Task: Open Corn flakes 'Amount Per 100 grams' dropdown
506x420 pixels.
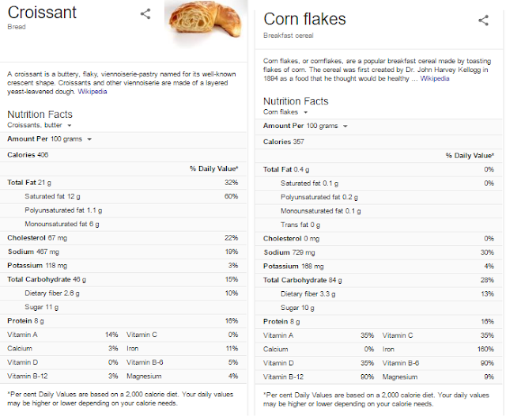Action: (305, 126)
